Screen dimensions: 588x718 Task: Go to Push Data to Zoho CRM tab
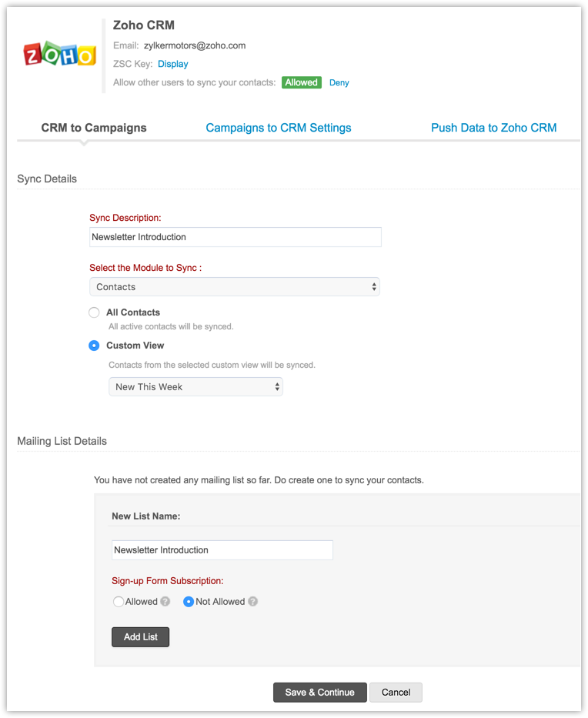(493, 128)
